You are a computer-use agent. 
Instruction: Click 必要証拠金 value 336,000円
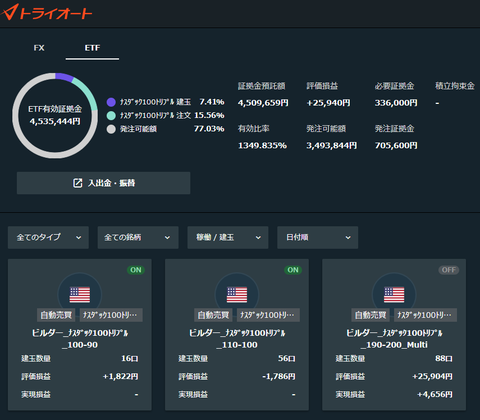pos(396,103)
